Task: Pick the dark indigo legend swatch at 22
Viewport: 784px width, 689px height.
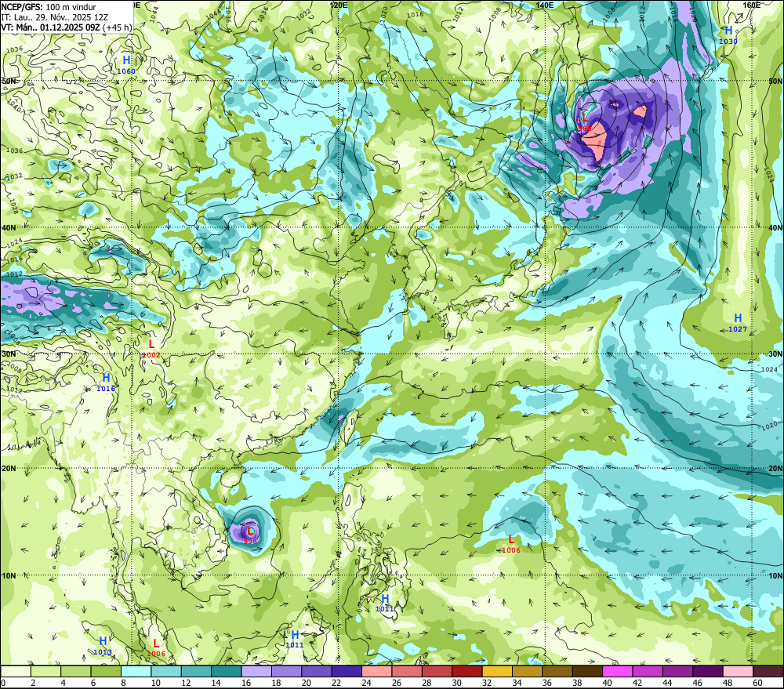Action: [x=347, y=672]
